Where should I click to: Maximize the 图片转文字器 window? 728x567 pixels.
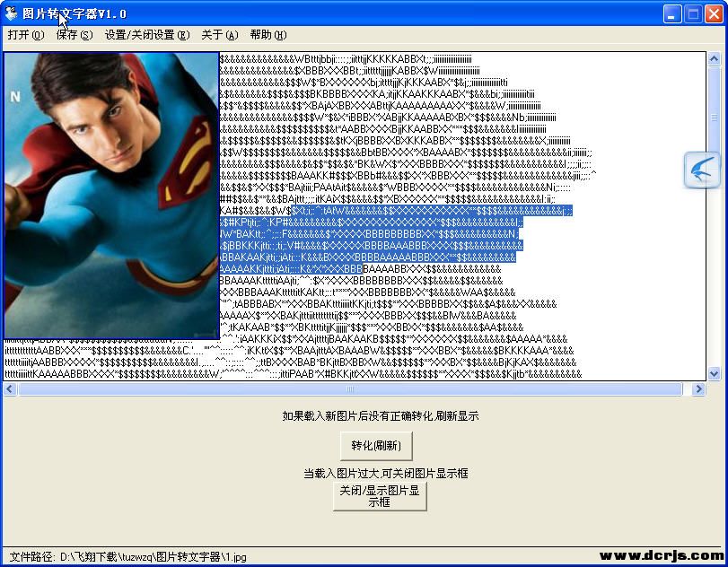(693, 13)
